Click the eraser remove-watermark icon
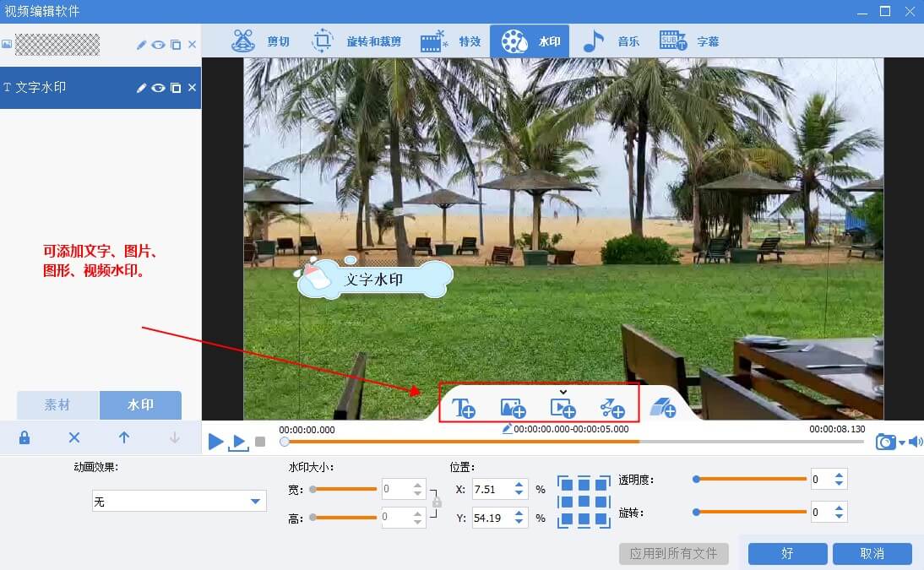The height and width of the screenshot is (570, 924). [x=663, y=408]
